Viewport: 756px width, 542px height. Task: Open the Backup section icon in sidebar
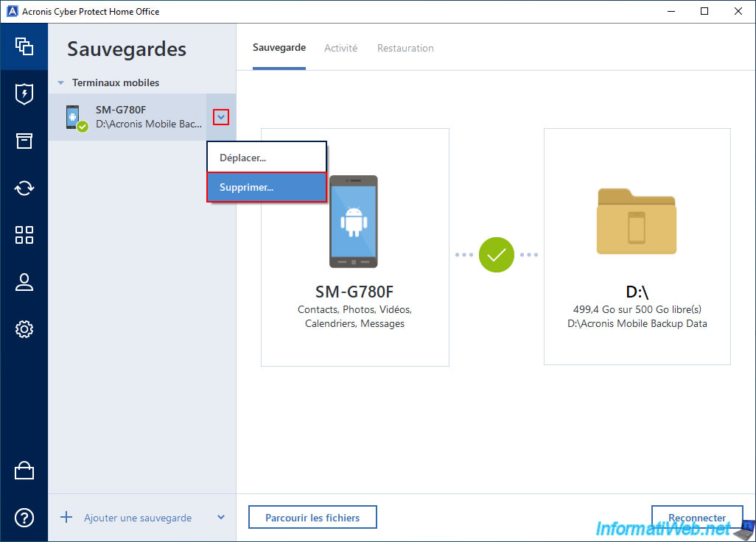[x=24, y=46]
